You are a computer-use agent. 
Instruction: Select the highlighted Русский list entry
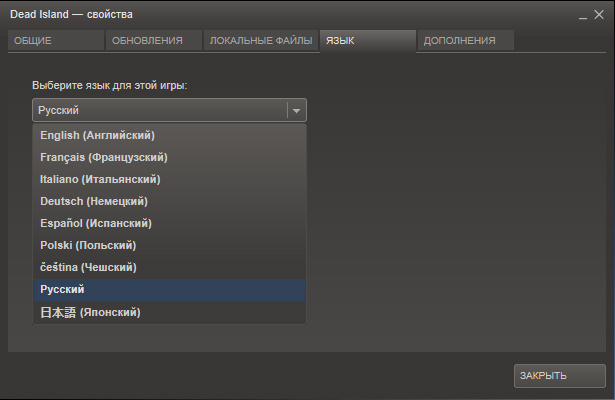pyautogui.click(x=169, y=289)
